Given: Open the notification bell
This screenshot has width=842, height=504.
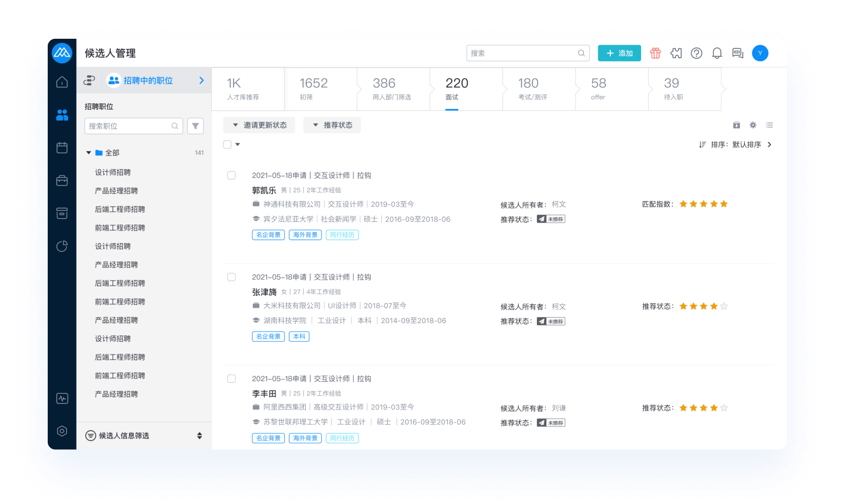Looking at the screenshot, I should (717, 53).
